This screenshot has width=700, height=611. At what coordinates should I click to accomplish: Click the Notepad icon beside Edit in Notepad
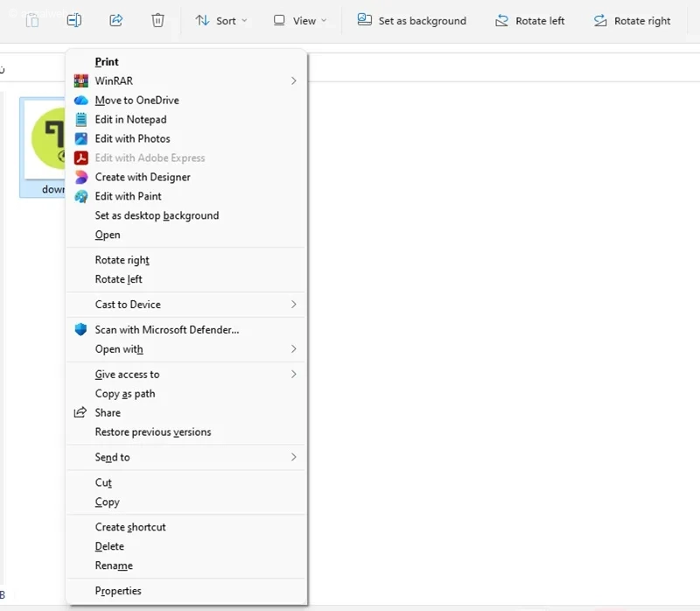click(80, 120)
